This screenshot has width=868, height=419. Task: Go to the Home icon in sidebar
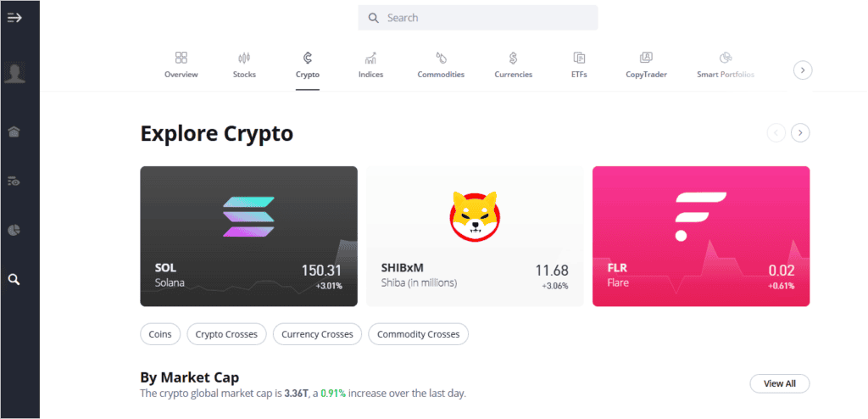(14, 131)
